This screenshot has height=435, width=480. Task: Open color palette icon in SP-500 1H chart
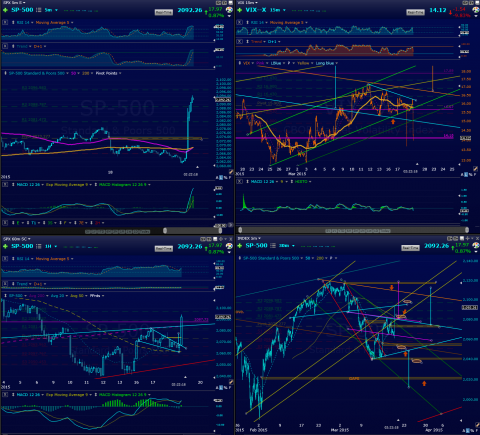(229, 246)
